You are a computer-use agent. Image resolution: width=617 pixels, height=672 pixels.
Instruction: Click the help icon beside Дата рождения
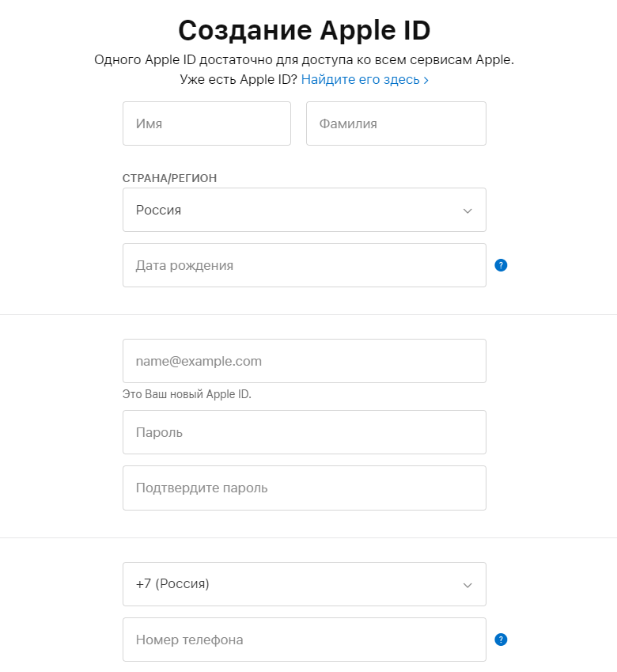tap(500, 265)
